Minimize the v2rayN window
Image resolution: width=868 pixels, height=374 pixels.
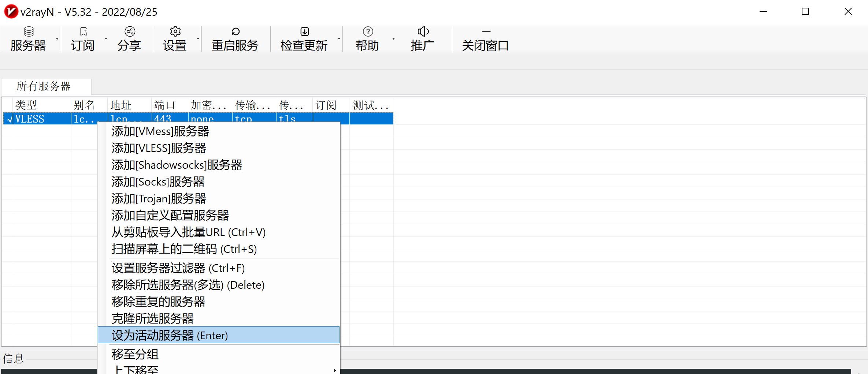(x=763, y=12)
